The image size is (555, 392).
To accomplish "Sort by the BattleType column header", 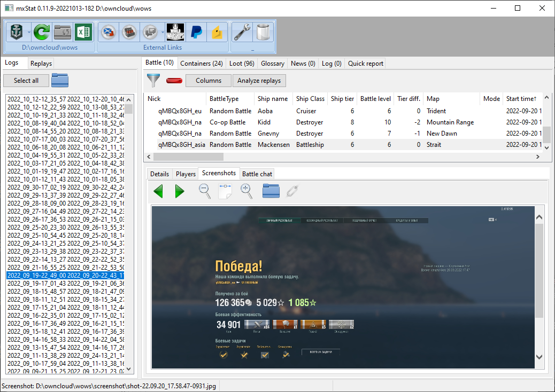I will 230,99.
